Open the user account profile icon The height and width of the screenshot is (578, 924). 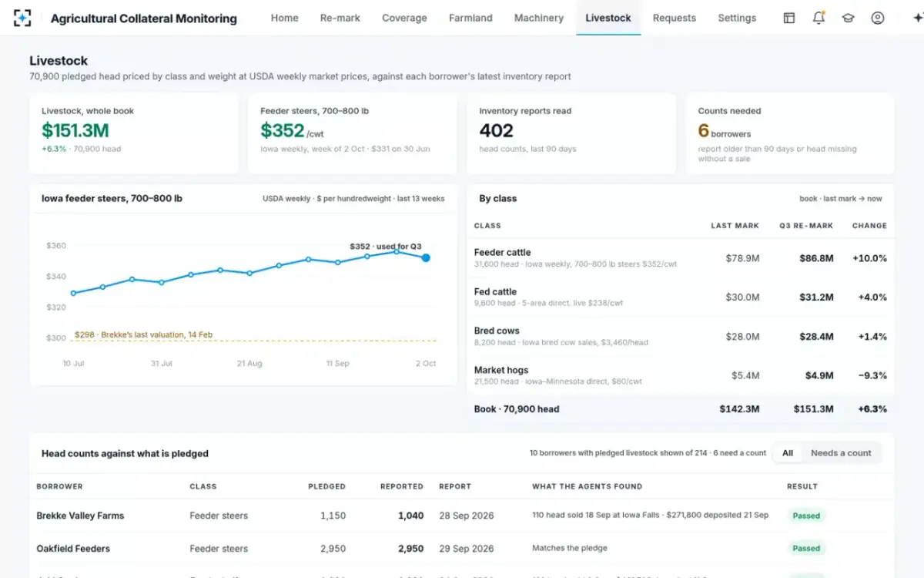[x=878, y=18]
